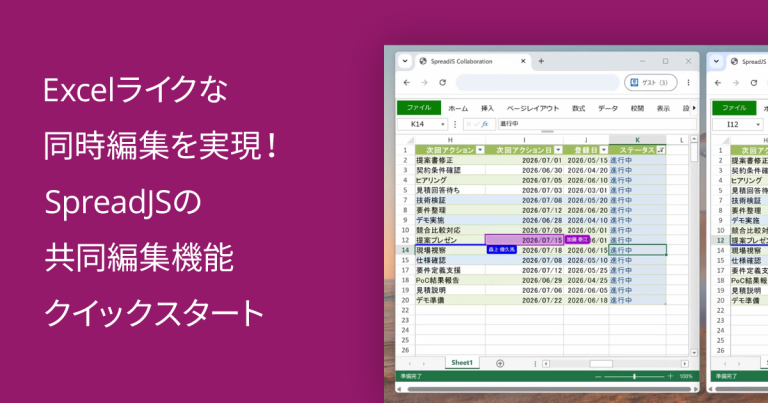Click cell PoC結果報告 in left window
Image resolution: width=768 pixels, height=403 pixels.
point(450,280)
